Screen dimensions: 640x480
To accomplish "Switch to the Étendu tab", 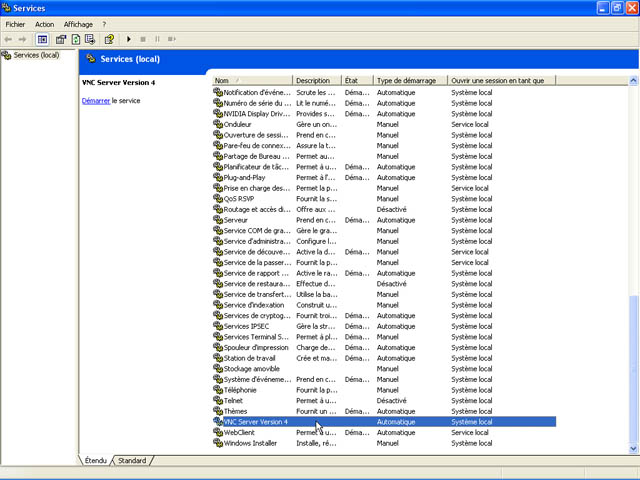I will pos(96,460).
